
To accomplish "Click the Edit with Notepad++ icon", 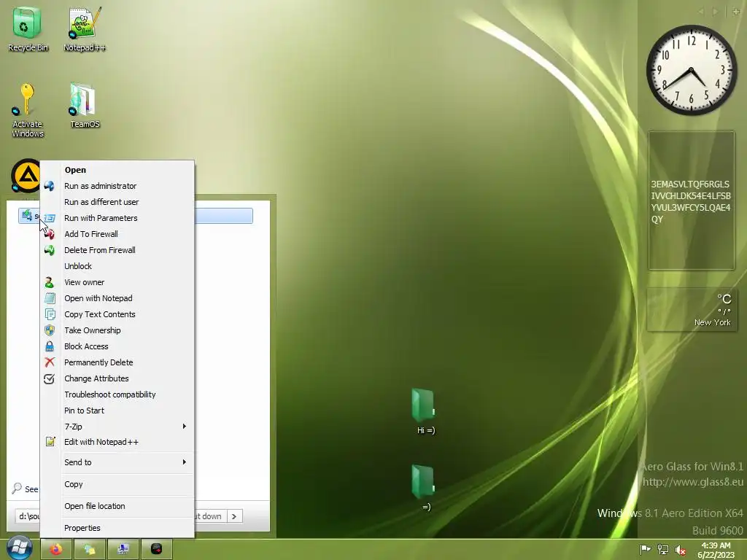I will [50, 442].
